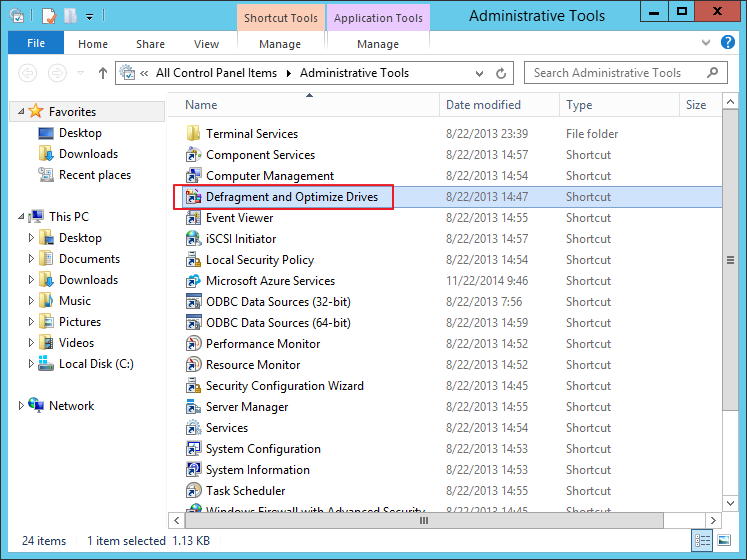The height and width of the screenshot is (560, 747).
Task: Select the Task Scheduler icon
Action: click(x=194, y=491)
